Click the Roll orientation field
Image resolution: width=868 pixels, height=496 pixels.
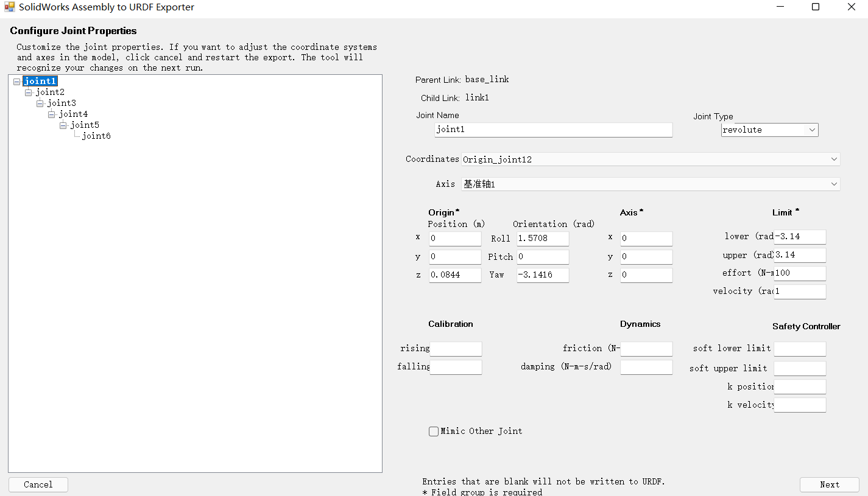[x=543, y=239]
